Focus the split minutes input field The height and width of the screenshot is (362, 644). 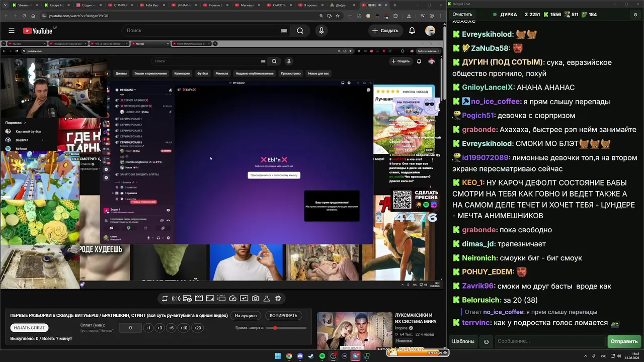pyautogui.click(x=130, y=328)
